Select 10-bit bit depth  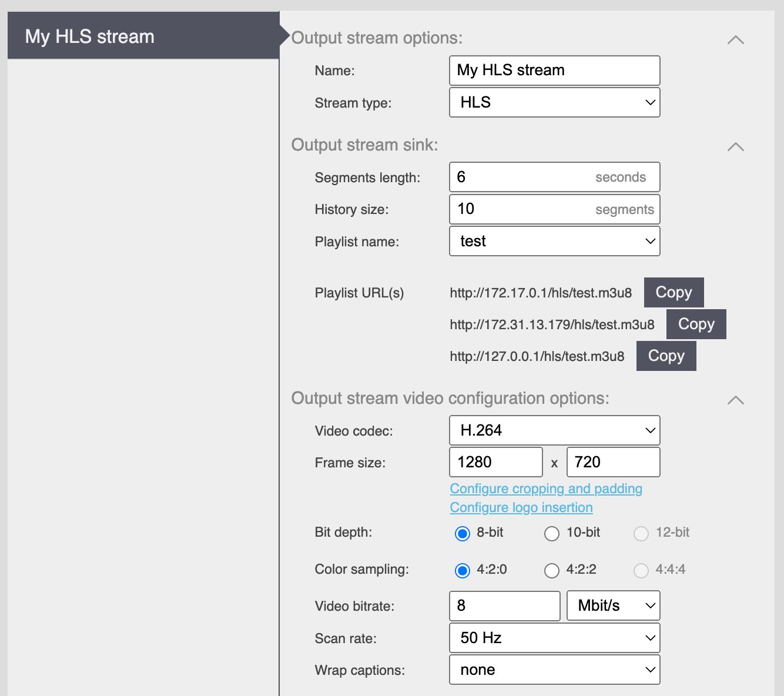(552, 533)
